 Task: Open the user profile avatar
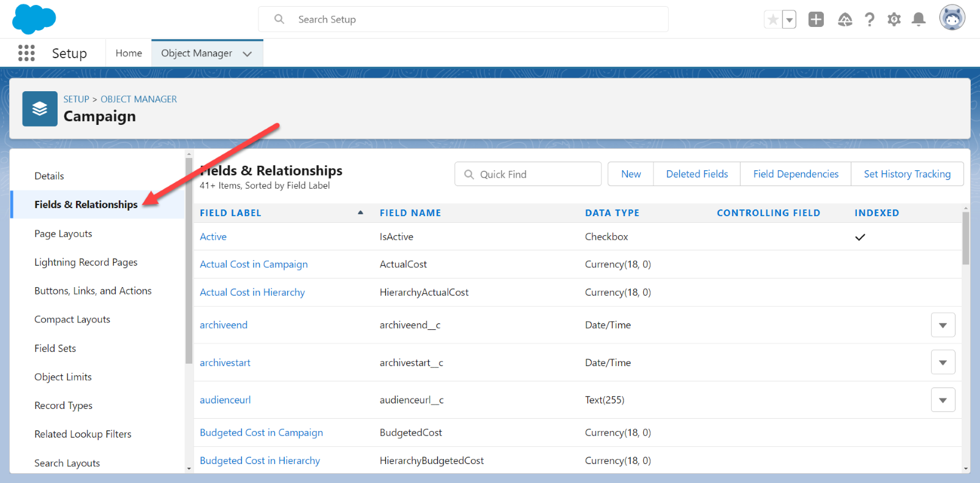point(952,18)
